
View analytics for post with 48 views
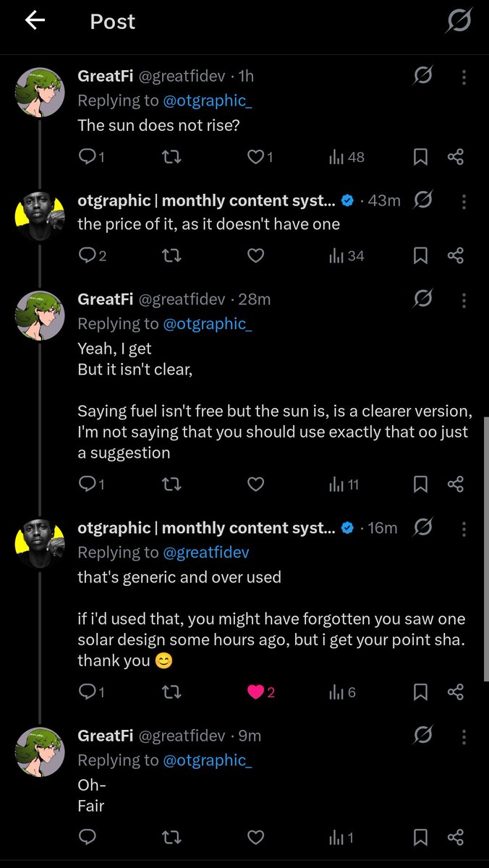pyautogui.click(x=346, y=157)
